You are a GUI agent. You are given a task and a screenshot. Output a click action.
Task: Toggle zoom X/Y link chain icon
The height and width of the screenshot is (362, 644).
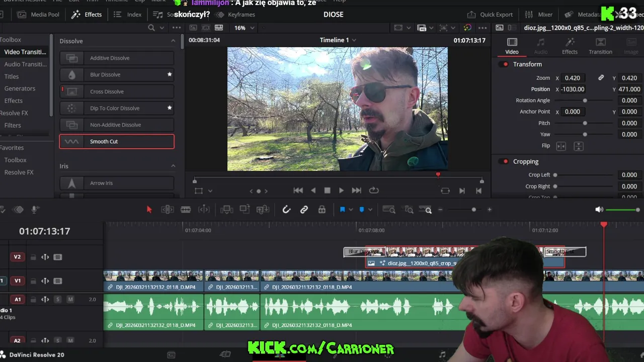click(601, 78)
